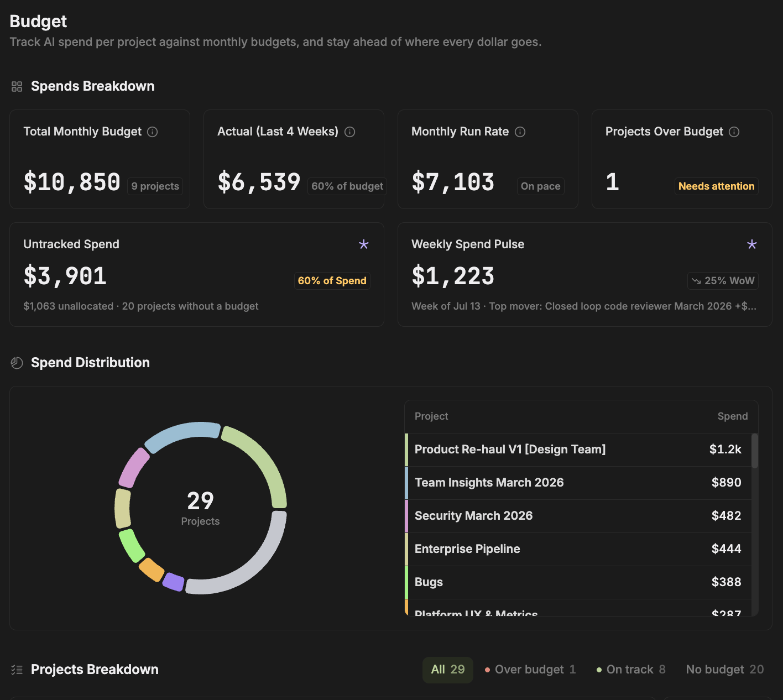Filter projects by Over budget 1

pos(530,670)
